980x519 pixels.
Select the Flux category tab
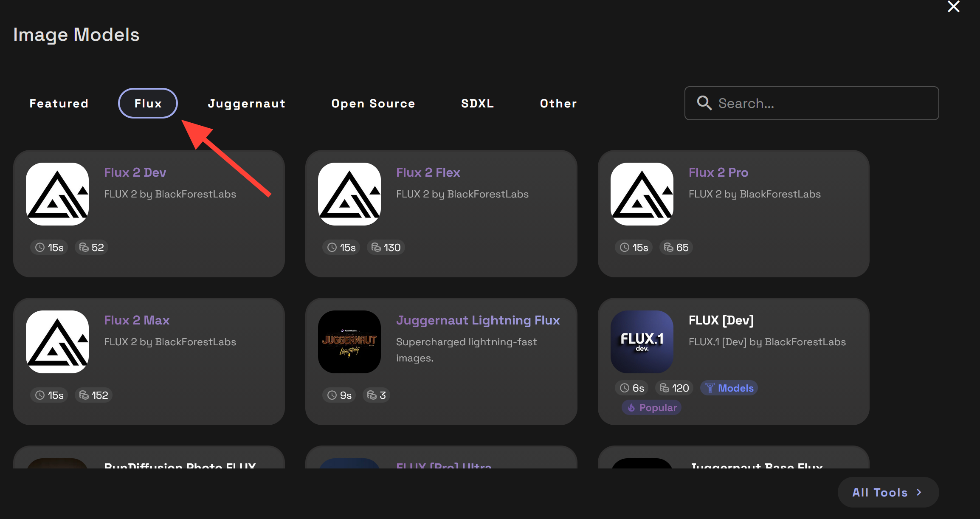coord(148,103)
